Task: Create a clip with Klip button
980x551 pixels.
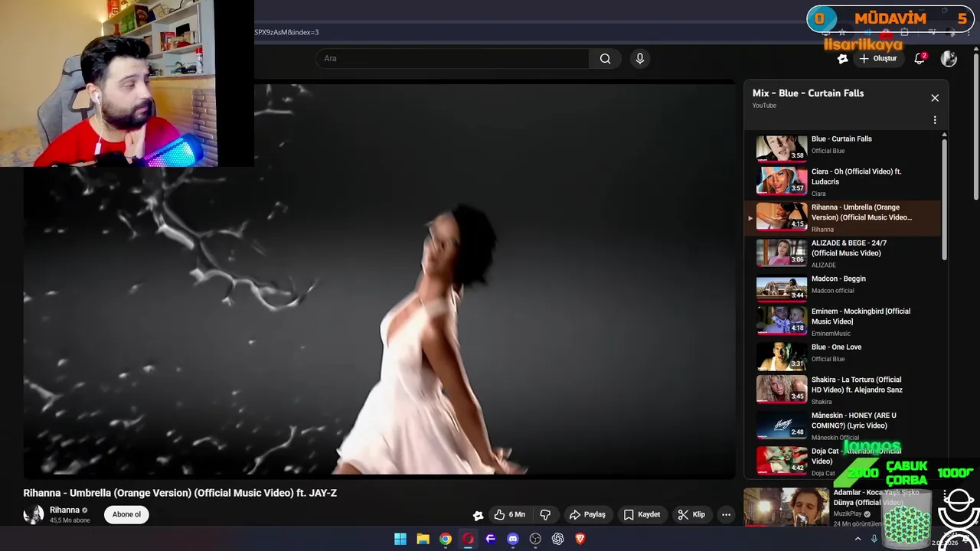Action: click(x=691, y=514)
